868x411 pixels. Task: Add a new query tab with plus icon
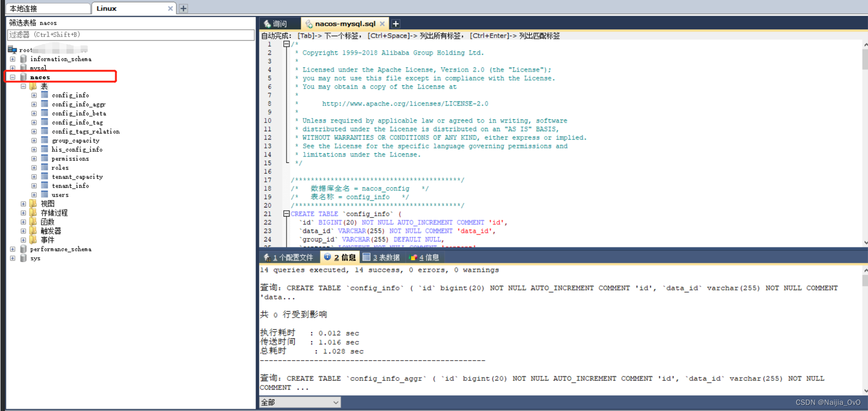tap(396, 24)
